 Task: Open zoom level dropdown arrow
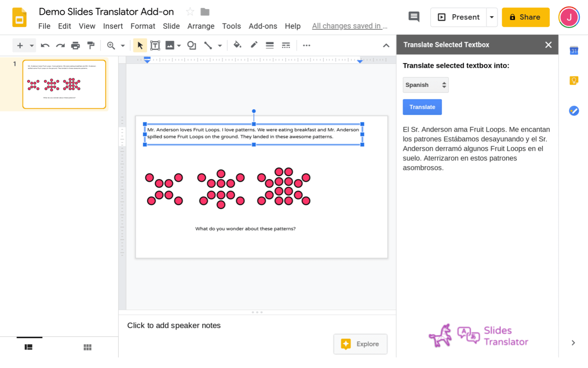pos(123,46)
